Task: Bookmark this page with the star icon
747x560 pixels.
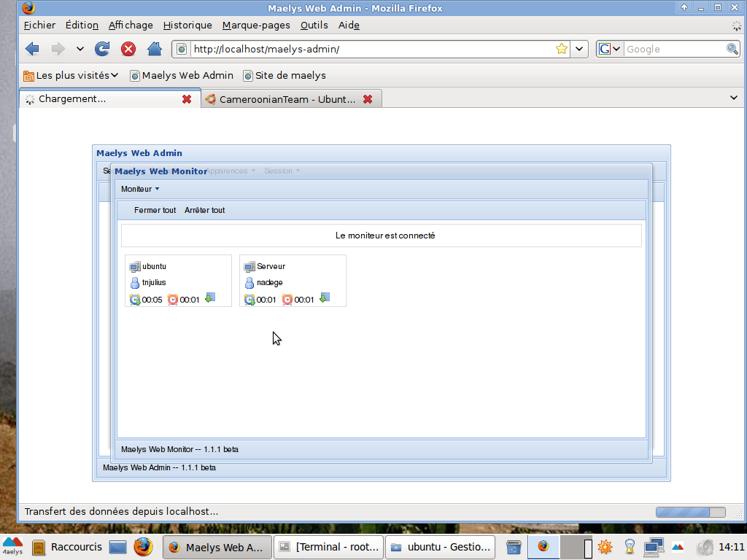Action: coord(562,49)
